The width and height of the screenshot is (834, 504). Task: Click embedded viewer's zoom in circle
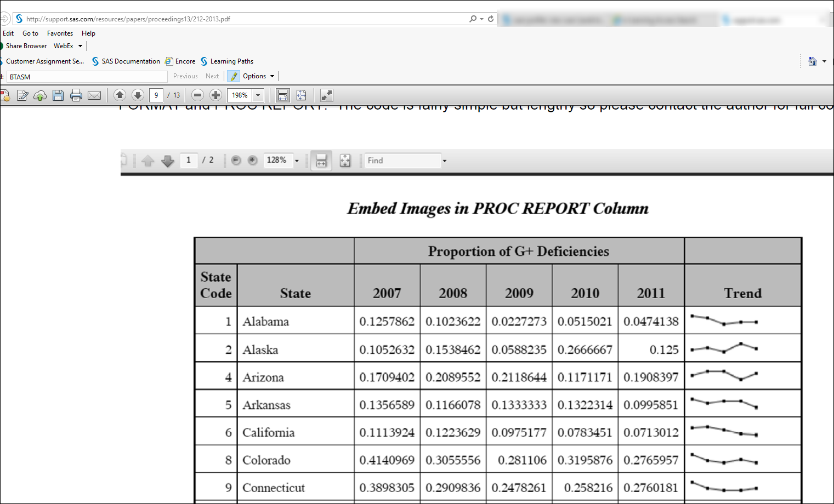(252, 160)
